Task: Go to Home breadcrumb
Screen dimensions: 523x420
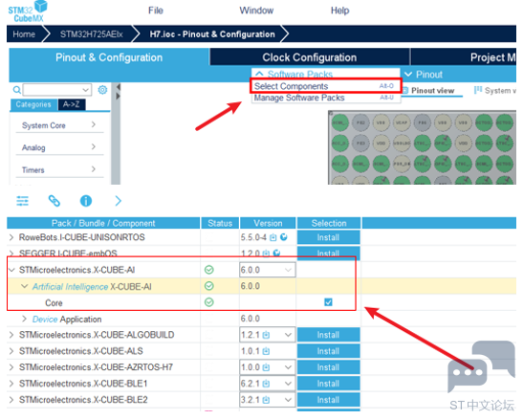Action: click(x=24, y=34)
